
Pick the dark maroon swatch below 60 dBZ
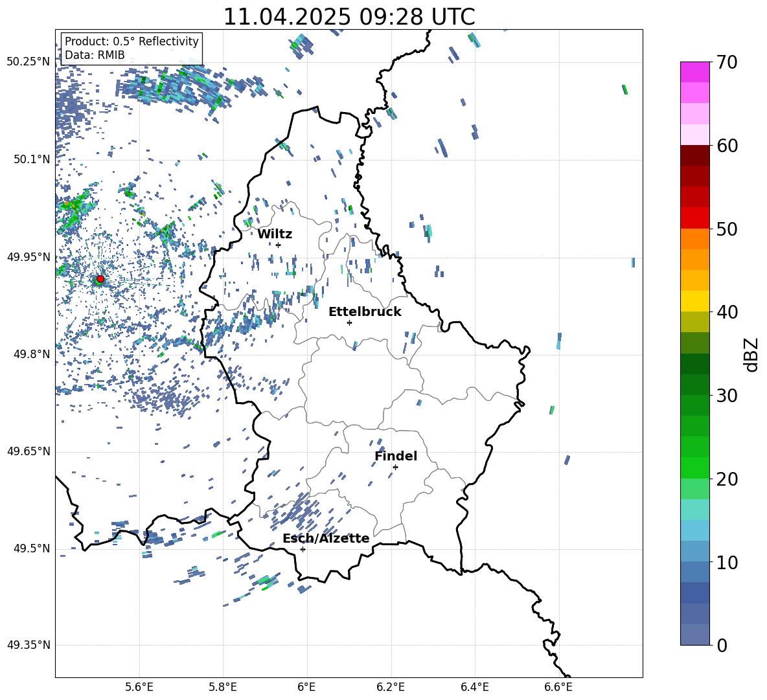click(x=695, y=155)
